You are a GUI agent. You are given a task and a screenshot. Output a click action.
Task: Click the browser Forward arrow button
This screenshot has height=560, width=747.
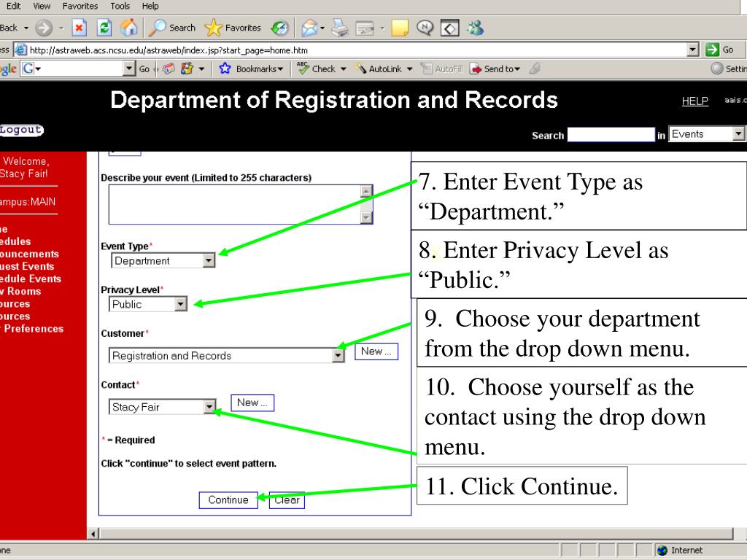pyautogui.click(x=44, y=28)
